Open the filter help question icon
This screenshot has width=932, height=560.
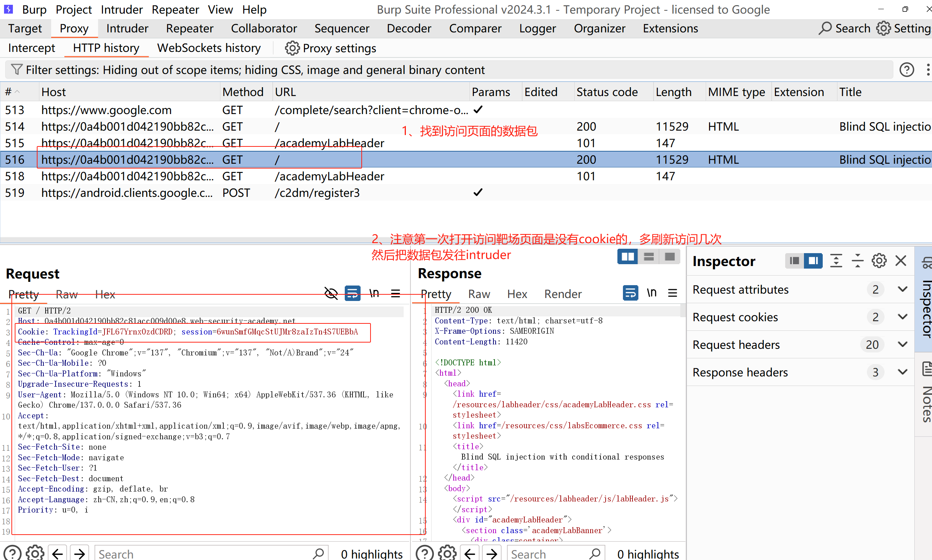click(x=906, y=70)
